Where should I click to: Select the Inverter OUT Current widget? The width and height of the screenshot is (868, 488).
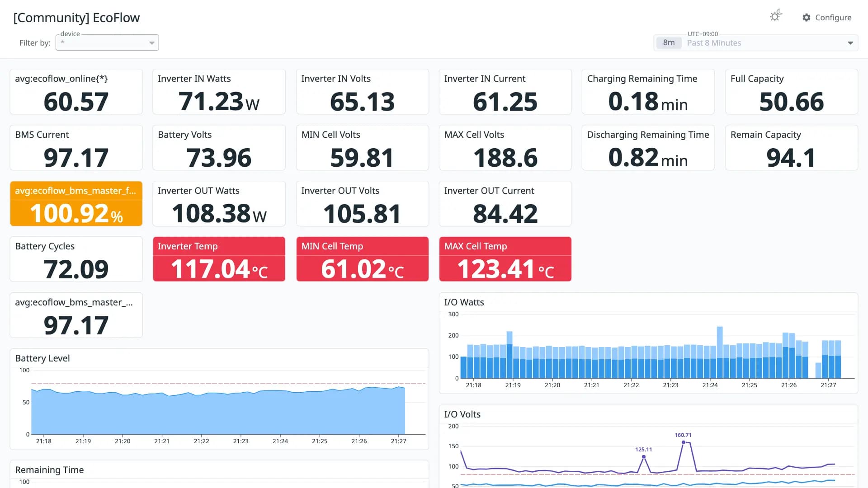[505, 204]
